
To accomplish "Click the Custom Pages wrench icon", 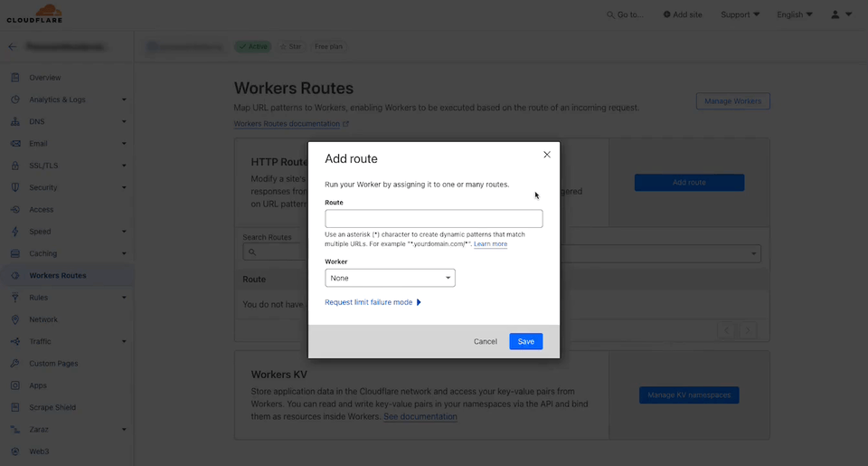I will pyautogui.click(x=15, y=364).
